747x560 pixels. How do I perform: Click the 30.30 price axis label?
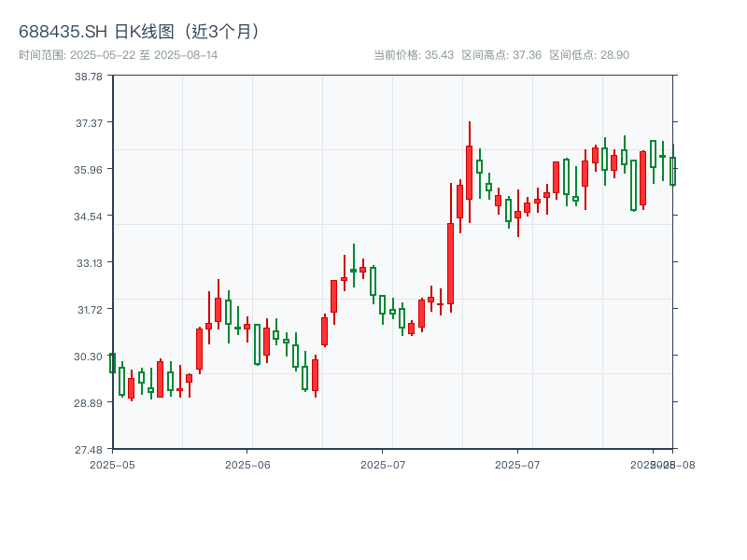pyautogui.click(x=89, y=357)
